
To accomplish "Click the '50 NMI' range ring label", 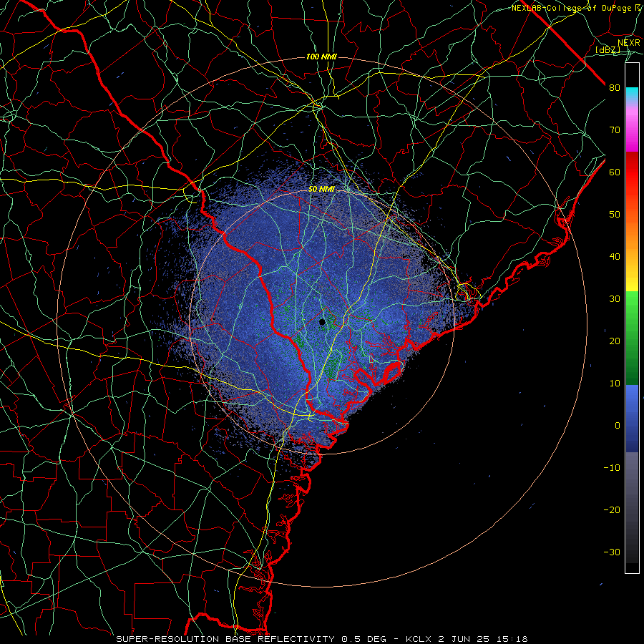I will [x=321, y=189].
